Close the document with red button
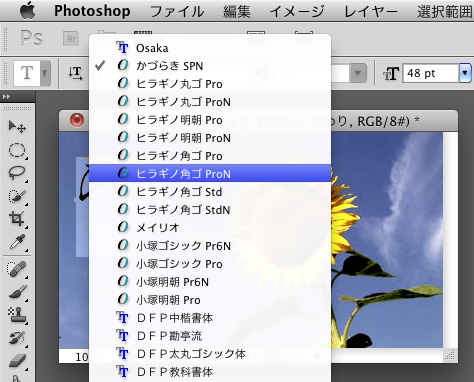 point(77,120)
